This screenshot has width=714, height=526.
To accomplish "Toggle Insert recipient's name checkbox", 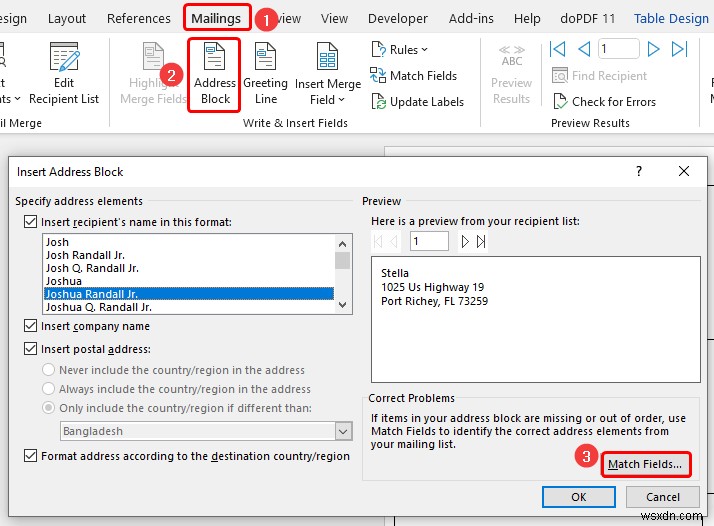I will point(30,222).
